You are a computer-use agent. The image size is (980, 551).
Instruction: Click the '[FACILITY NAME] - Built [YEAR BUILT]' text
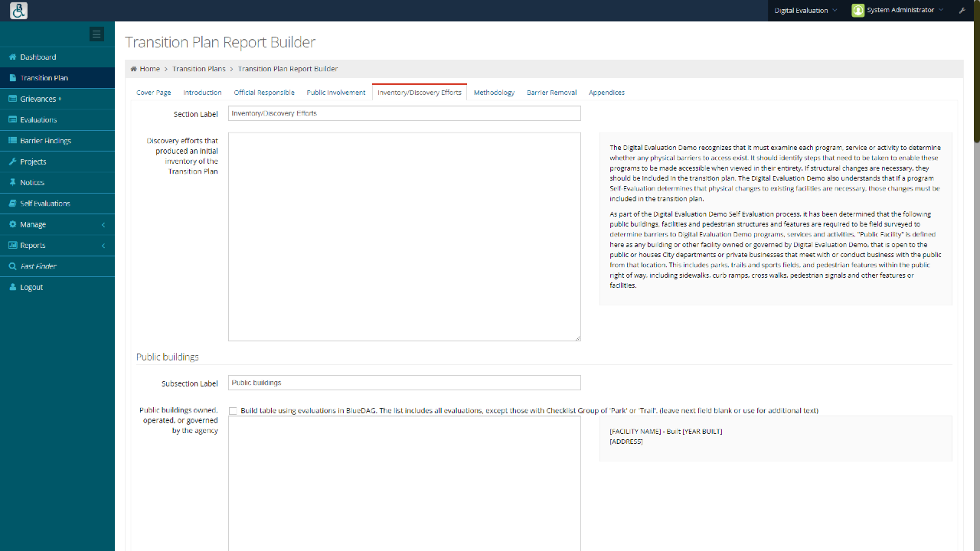point(666,432)
